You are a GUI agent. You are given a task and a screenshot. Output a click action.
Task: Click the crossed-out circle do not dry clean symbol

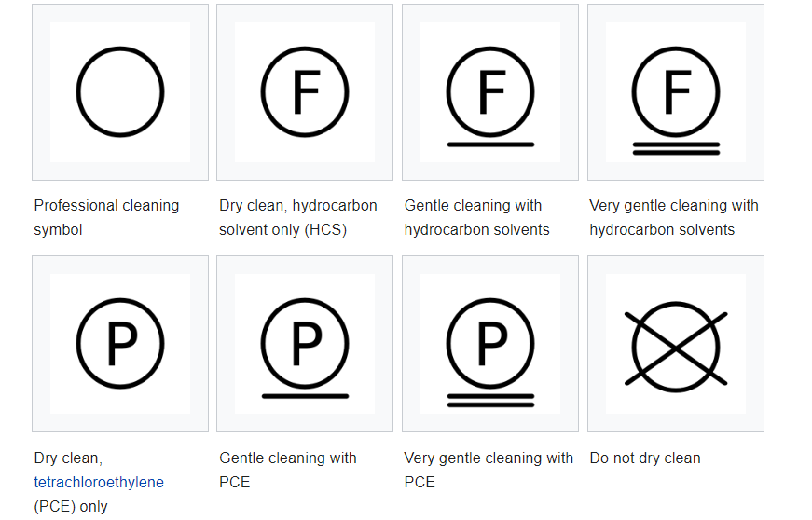[x=675, y=348]
